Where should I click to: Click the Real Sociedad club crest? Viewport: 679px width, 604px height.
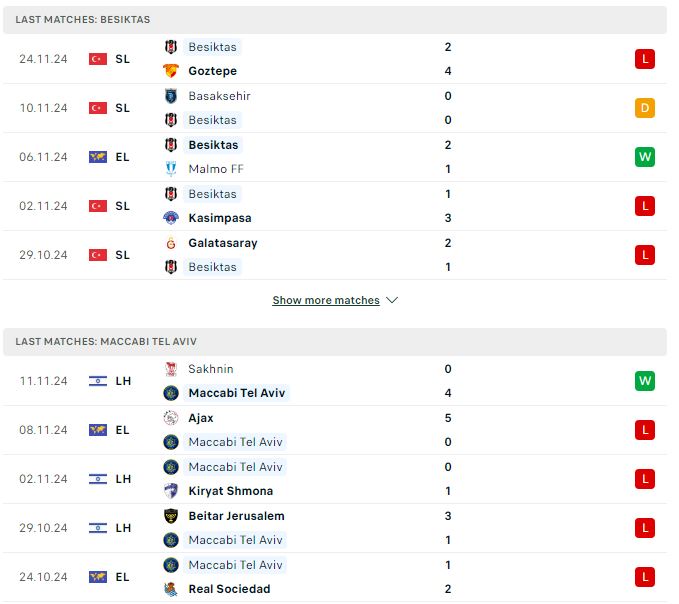point(171,589)
